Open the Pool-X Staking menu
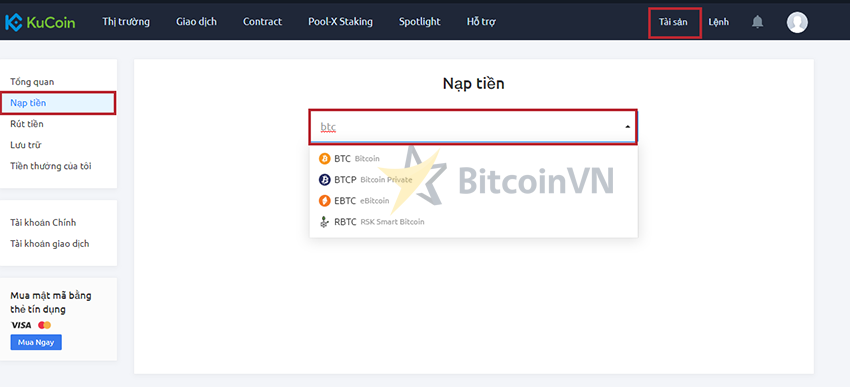Image resolution: width=850 pixels, height=387 pixels. [x=340, y=22]
